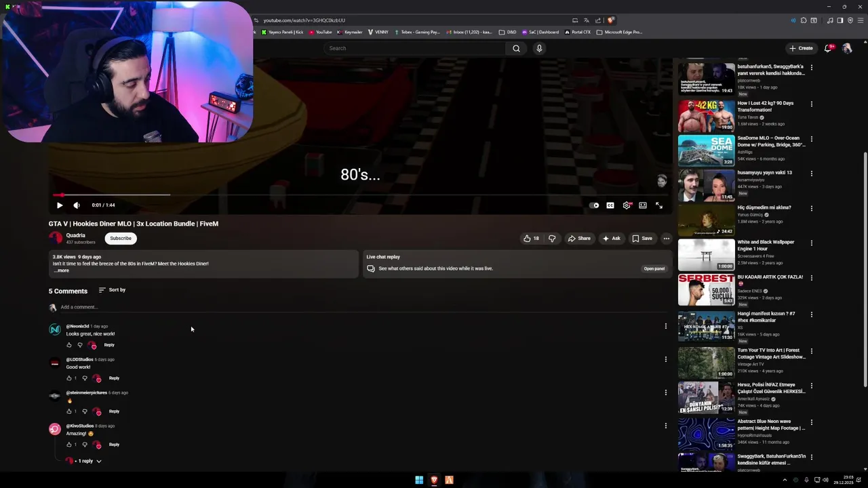The width and height of the screenshot is (868, 488).
Task: Subscribe to the Quadria channel
Action: tap(121, 238)
